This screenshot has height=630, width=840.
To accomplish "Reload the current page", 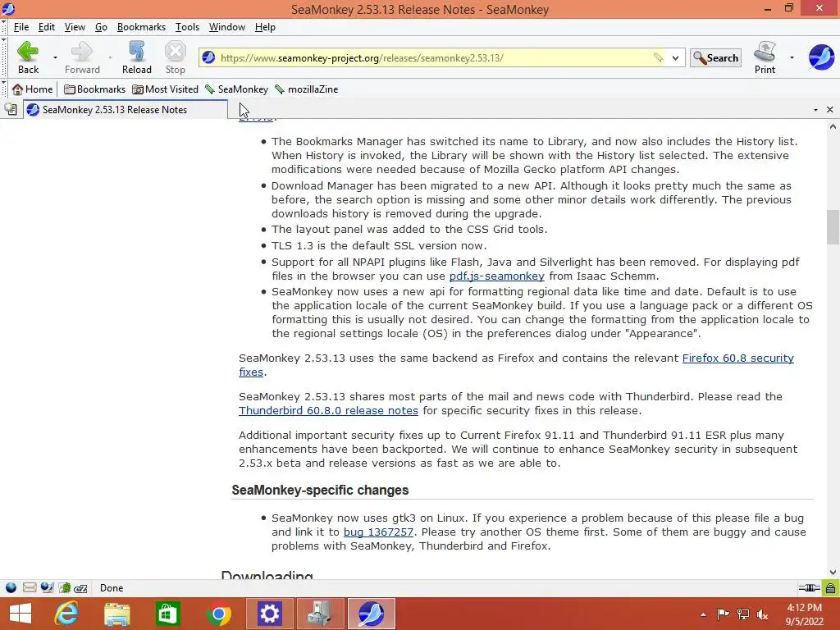I will tap(137, 57).
